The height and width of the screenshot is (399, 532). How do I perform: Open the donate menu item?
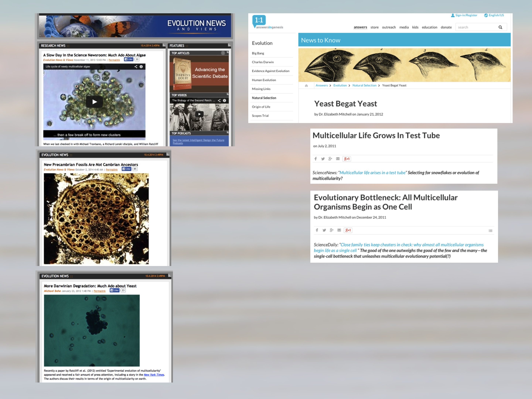(x=446, y=27)
